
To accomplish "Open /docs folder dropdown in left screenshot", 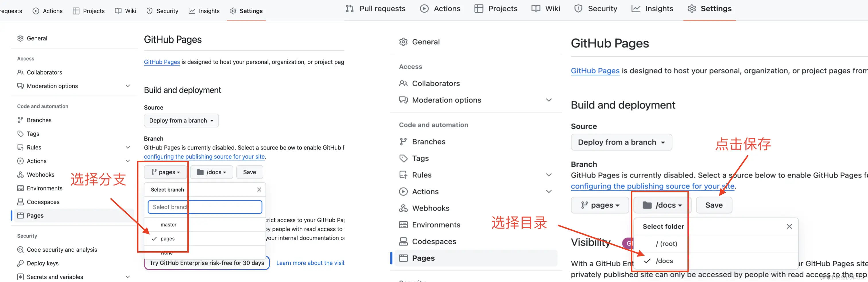I will pos(211,172).
